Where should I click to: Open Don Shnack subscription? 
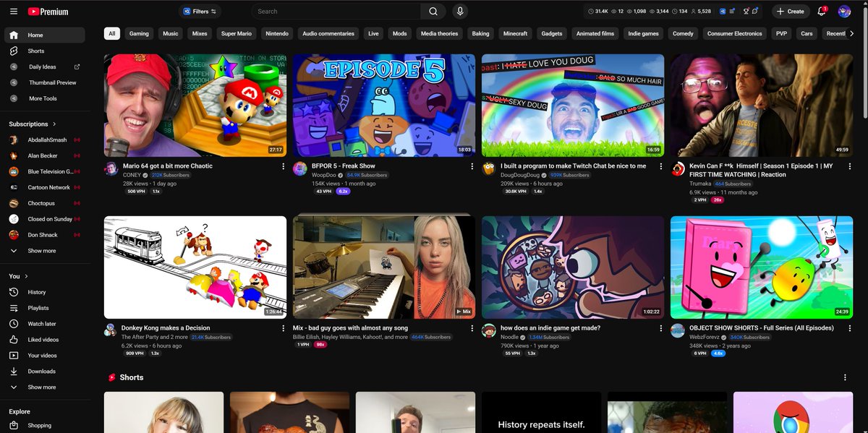pyautogui.click(x=44, y=235)
